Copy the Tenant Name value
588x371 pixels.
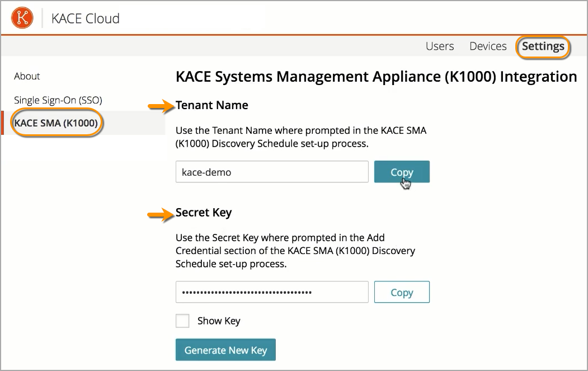point(401,172)
